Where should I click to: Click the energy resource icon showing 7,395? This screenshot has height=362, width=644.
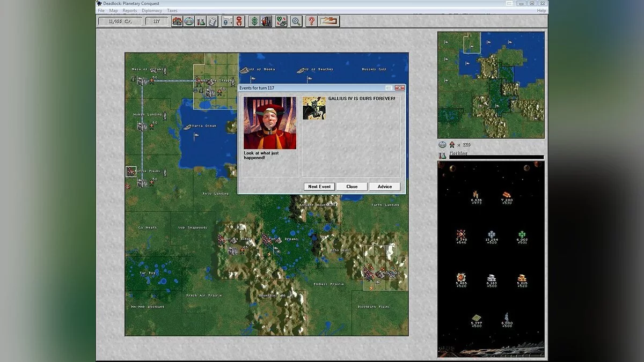click(461, 234)
